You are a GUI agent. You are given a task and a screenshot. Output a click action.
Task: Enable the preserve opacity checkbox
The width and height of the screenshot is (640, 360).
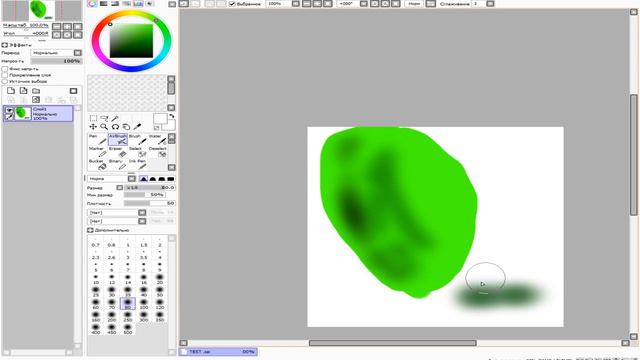5,69
